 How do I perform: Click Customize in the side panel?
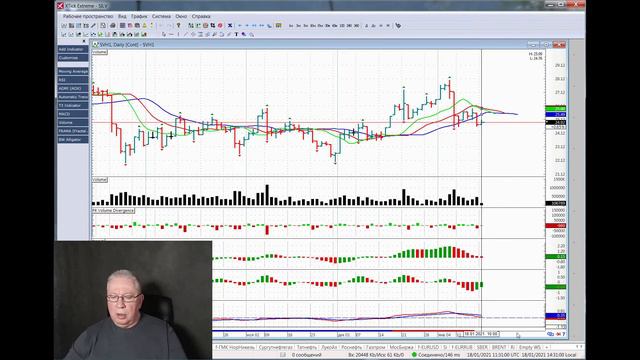[73, 58]
